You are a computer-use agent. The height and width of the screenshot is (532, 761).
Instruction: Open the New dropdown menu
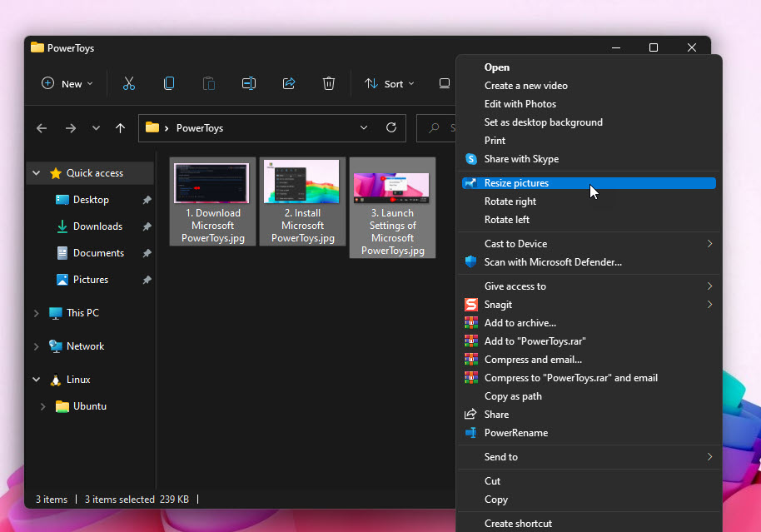click(x=67, y=83)
